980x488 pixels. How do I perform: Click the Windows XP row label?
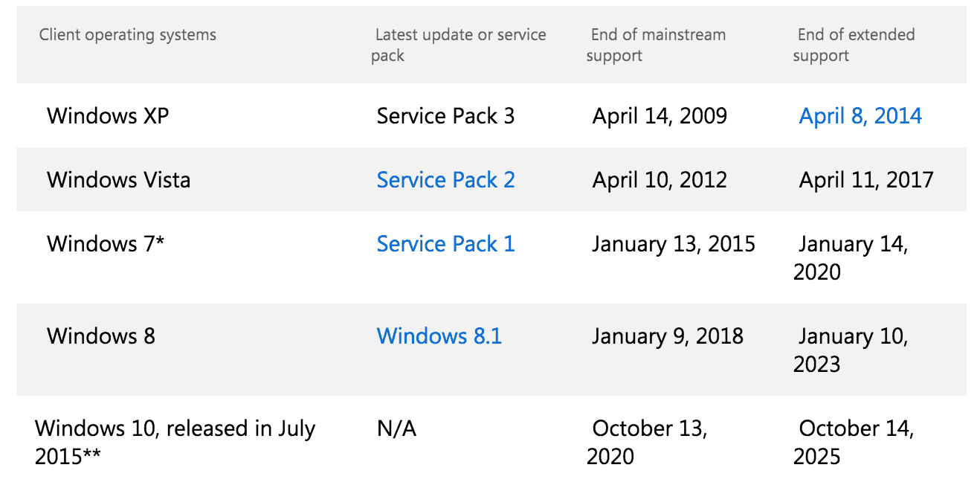(108, 116)
